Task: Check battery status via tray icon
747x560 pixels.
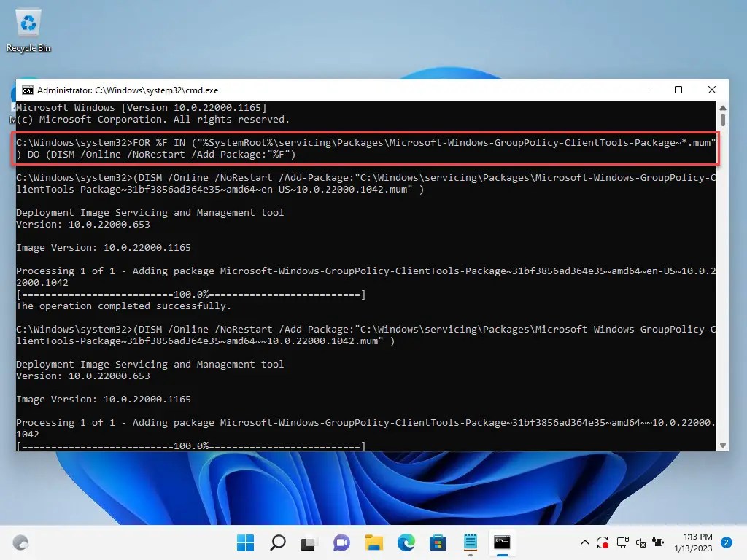Action: 658,542
